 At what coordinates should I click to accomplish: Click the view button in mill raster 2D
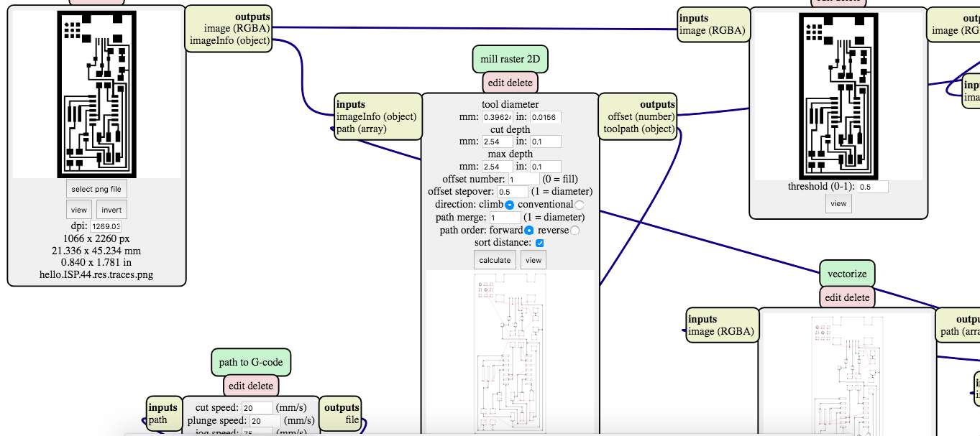click(x=532, y=259)
